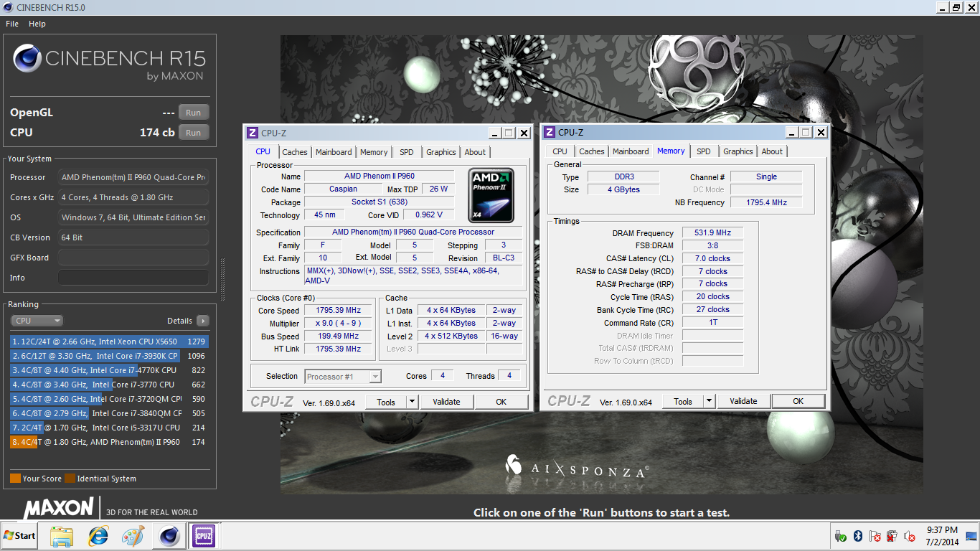Click Validate in the CPU tab window

pos(446,402)
